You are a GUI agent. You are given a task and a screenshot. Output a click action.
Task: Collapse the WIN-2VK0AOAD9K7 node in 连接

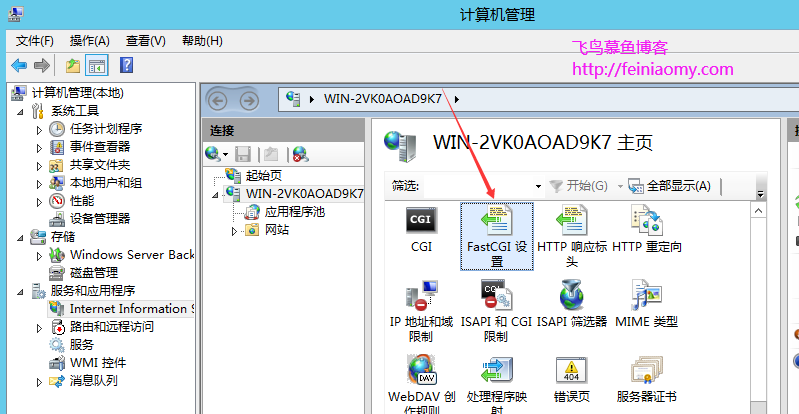coord(216,195)
